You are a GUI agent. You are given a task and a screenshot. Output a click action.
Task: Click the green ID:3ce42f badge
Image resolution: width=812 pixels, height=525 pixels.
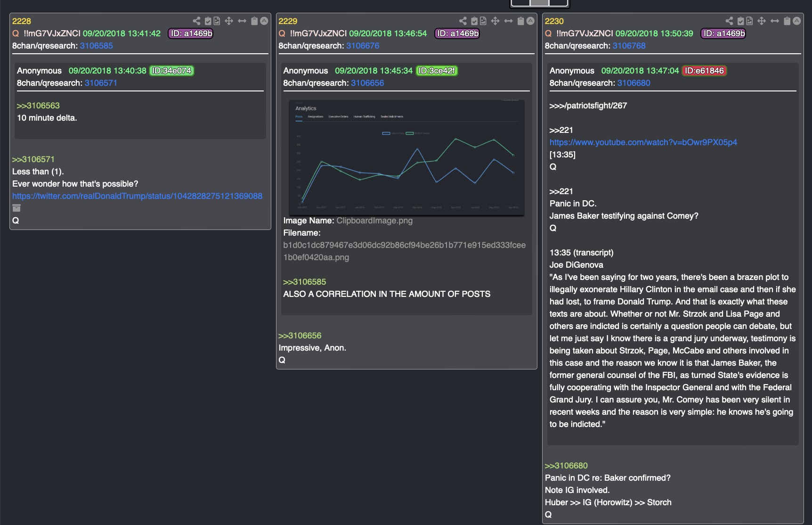[437, 71]
